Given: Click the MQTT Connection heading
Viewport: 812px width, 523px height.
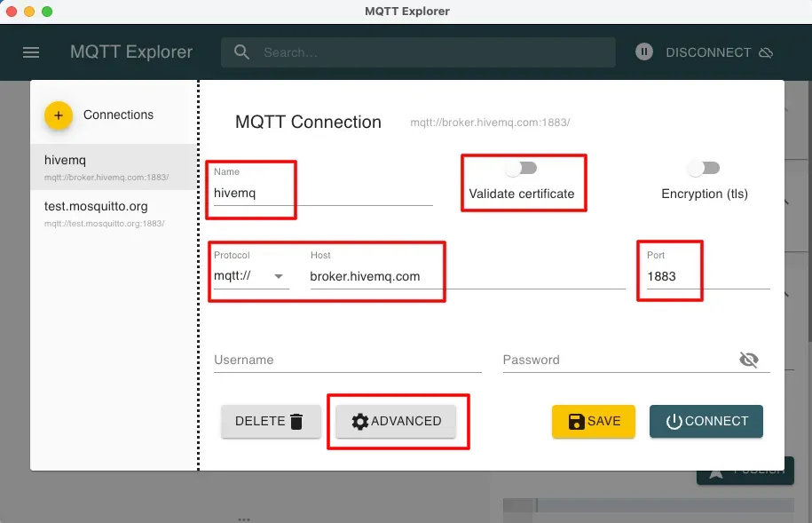Looking at the screenshot, I should pyautogui.click(x=308, y=122).
